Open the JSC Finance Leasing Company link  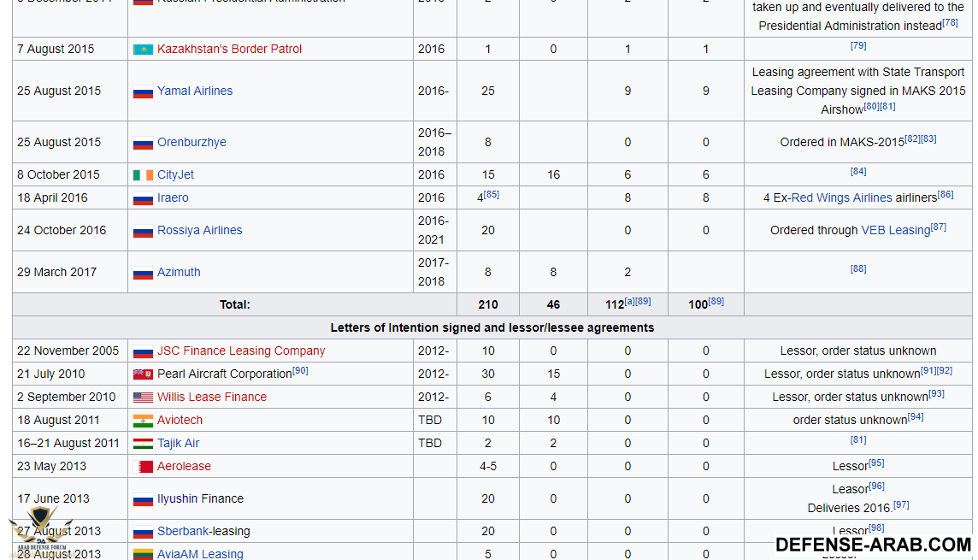pos(241,351)
